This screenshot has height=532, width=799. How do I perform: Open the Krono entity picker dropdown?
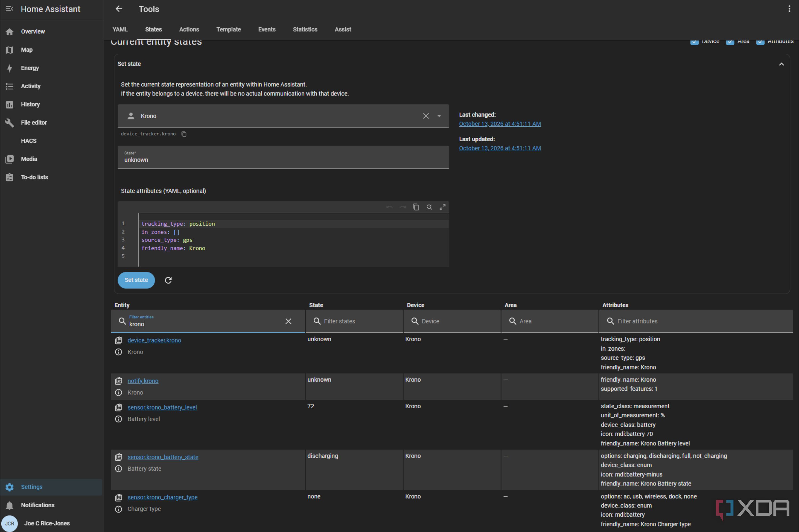point(439,116)
